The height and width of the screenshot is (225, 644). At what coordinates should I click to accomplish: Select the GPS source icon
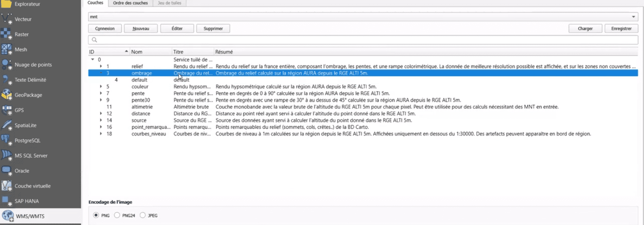point(6,110)
